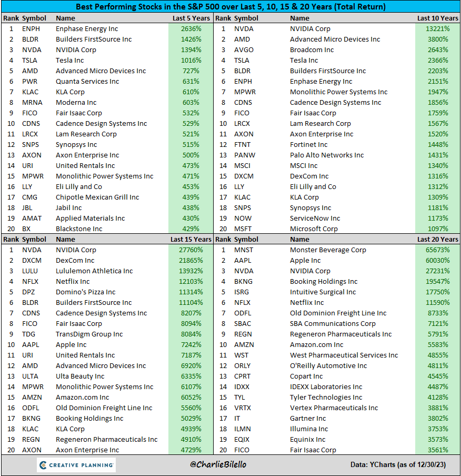Image resolution: width=461 pixels, height=476 pixels.
Task: Click the chart title banner
Action: pos(230,6)
